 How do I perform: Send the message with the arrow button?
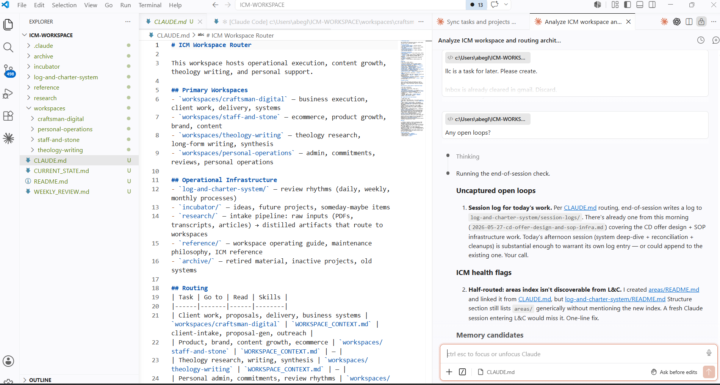click(x=709, y=372)
